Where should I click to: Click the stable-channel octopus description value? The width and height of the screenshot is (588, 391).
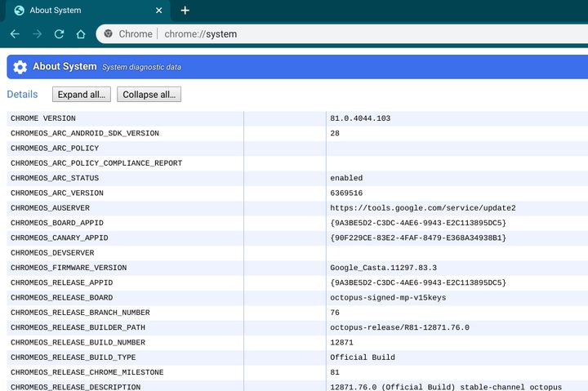pyautogui.click(x=446, y=387)
